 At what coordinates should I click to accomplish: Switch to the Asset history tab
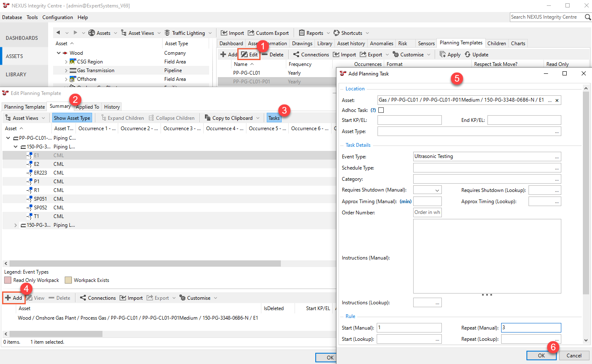click(x=351, y=43)
